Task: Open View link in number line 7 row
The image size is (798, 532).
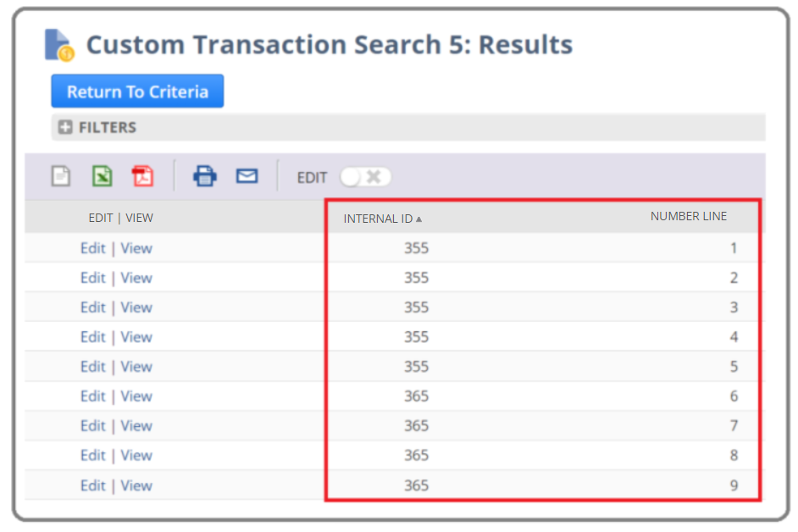Action: (x=136, y=425)
